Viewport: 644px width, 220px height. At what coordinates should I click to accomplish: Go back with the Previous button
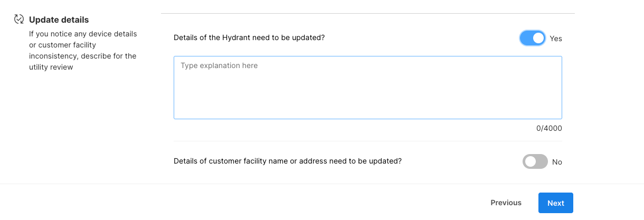point(506,203)
